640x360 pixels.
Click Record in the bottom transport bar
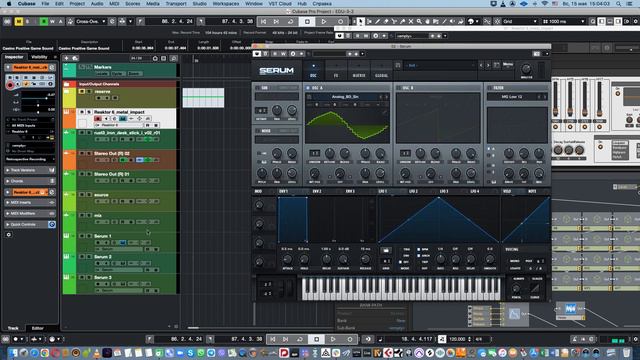click(x=350, y=339)
